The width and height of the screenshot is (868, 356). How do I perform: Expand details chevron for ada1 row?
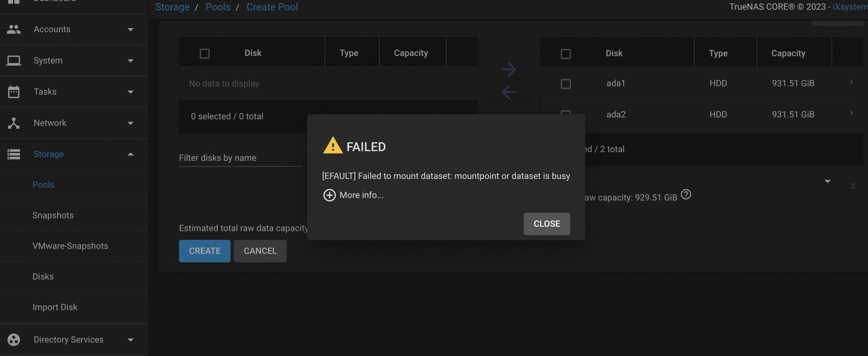(x=851, y=82)
